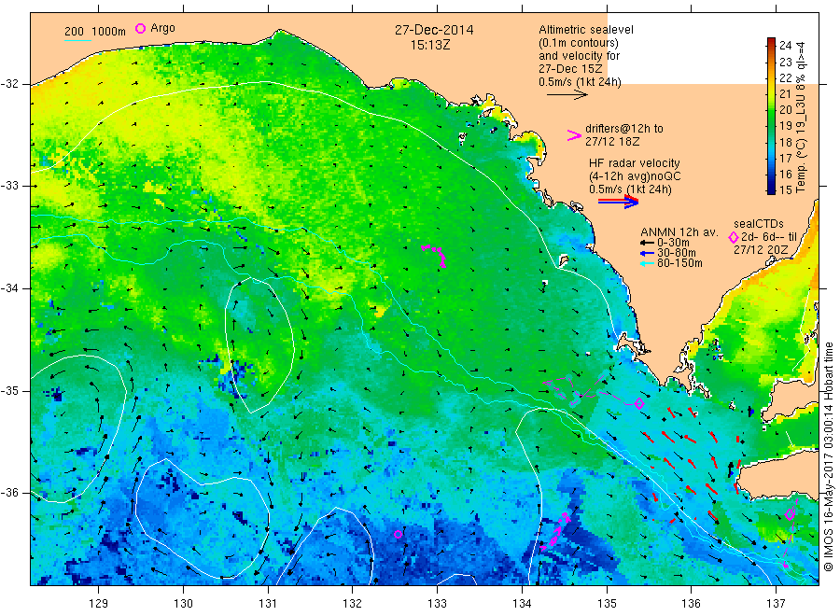Click the temperature colour bar
Screen dimensions: 840x616
click(x=771, y=116)
